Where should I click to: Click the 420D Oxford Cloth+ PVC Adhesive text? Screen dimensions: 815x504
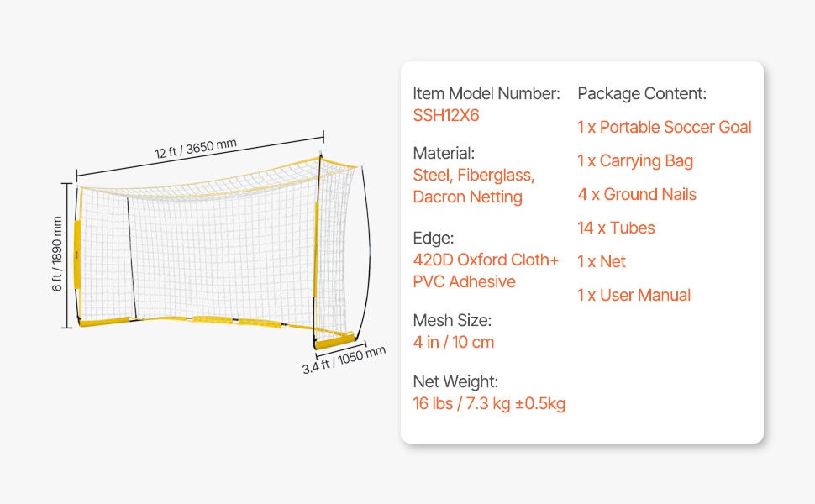(x=485, y=270)
